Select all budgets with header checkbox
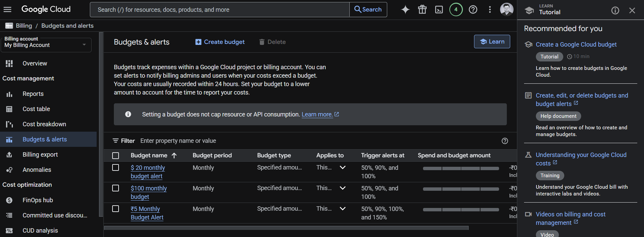 [116, 156]
